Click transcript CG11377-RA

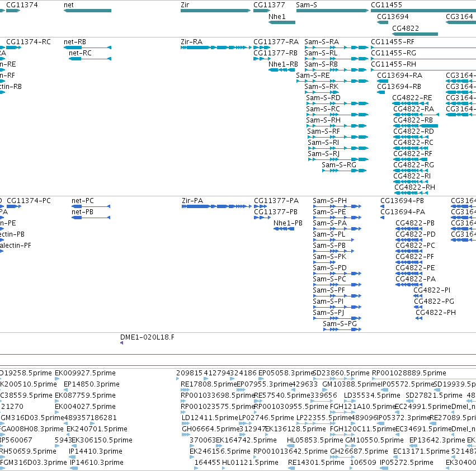coord(262,48)
